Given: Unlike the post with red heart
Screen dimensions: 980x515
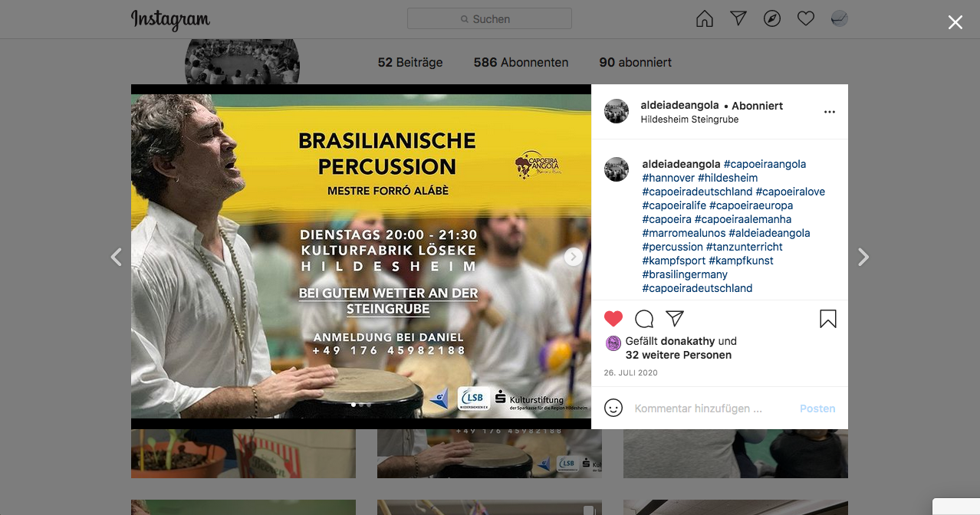Looking at the screenshot, I should click(x=613, y=319).
